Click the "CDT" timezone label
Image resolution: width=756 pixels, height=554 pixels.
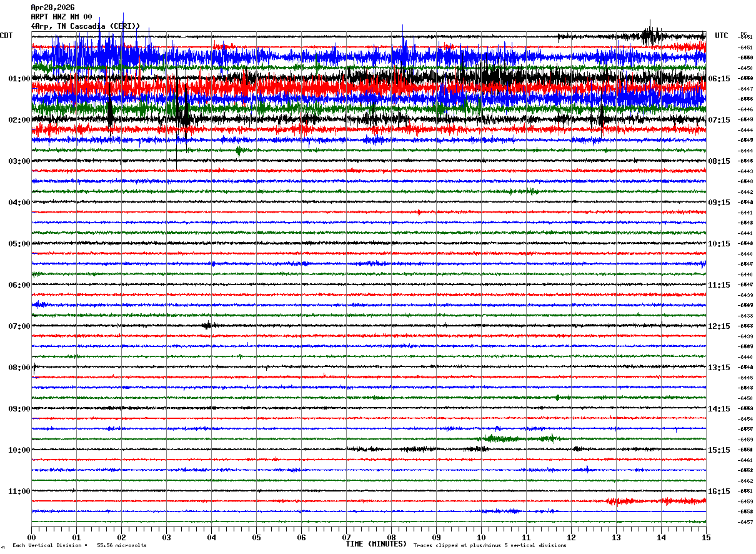pyautogui.click(x=6, y=36)
